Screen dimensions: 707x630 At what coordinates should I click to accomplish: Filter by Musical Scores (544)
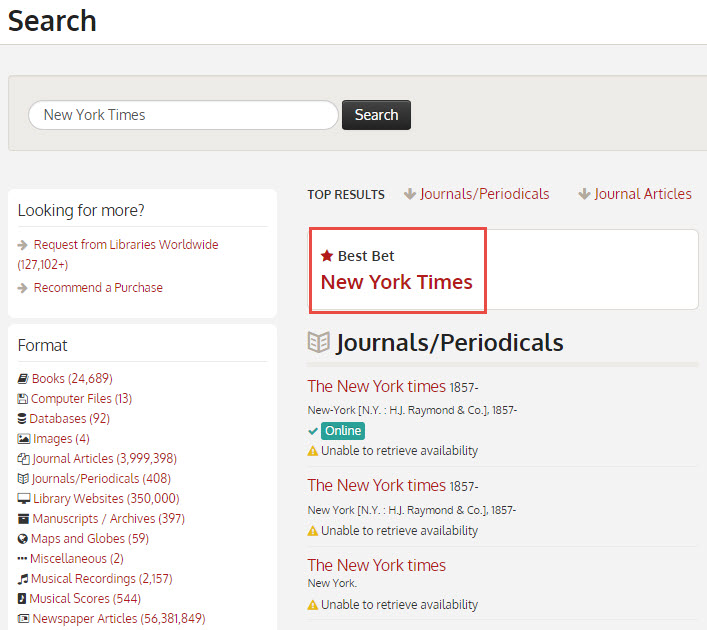(85, 598)
